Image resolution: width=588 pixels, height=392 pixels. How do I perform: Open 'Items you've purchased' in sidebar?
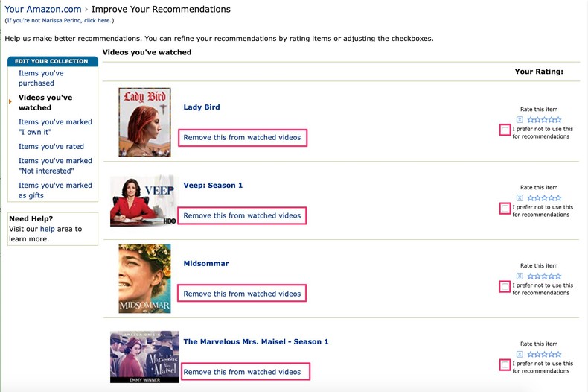[x=41, y=78]
